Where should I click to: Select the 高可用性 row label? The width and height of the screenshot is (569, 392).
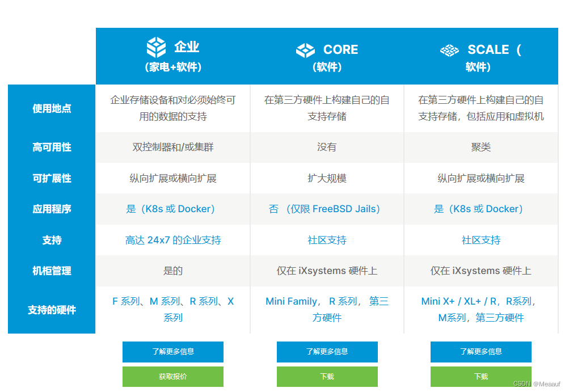pos(52,147)
